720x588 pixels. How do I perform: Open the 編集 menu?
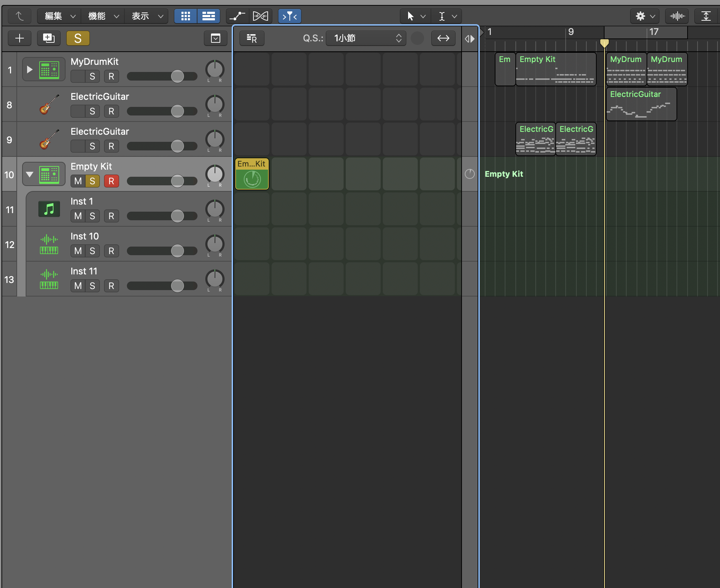tap(59, 16)
